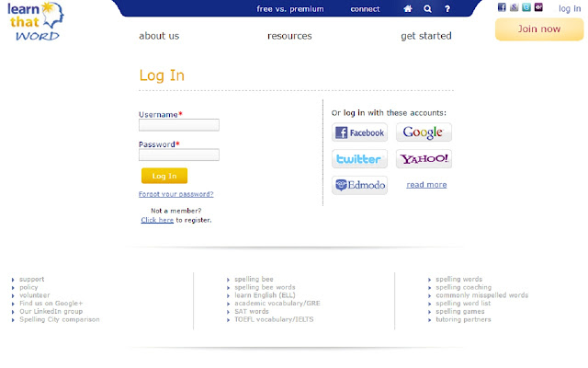Screen dimensions: 588x368
Task: Open the 'volunteer' footer link
Action: pyautogui.click(x=35, y=295)
